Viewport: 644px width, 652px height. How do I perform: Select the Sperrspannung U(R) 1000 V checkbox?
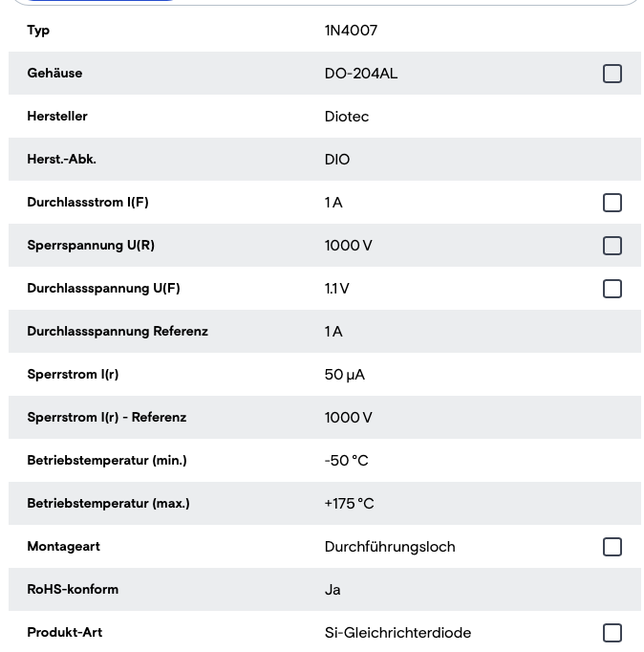point(612,246)
